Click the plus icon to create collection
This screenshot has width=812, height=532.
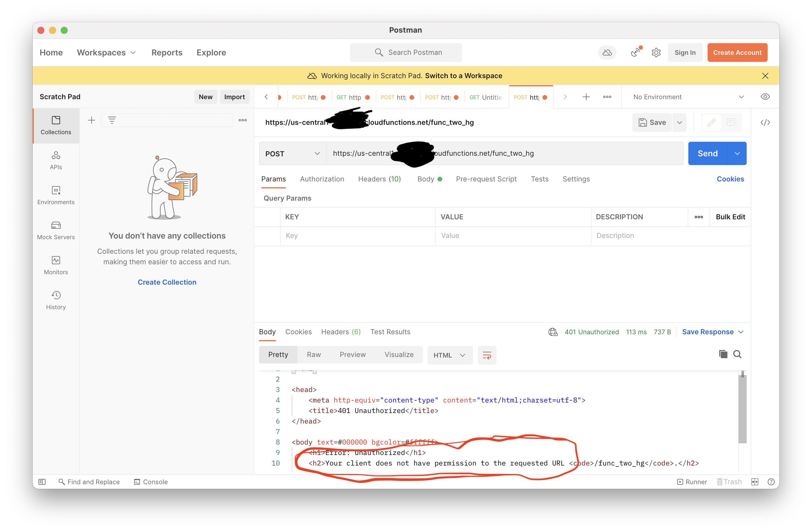click(x=91, y=120)
